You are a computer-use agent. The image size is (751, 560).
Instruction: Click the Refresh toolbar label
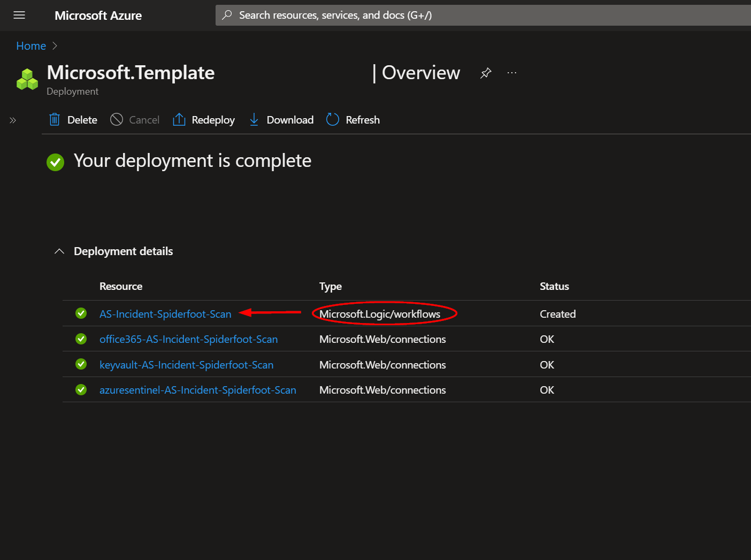click(363, 120)
